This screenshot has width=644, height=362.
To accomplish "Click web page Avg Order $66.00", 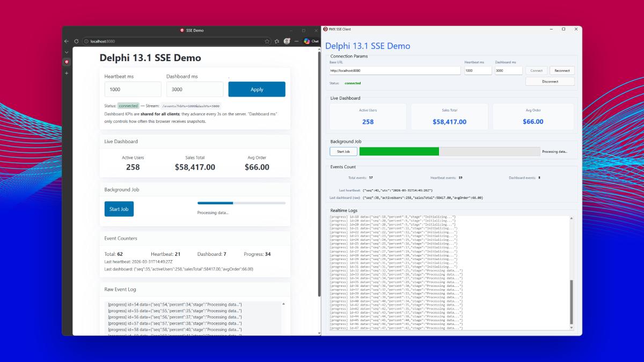I will pos(257,167).
